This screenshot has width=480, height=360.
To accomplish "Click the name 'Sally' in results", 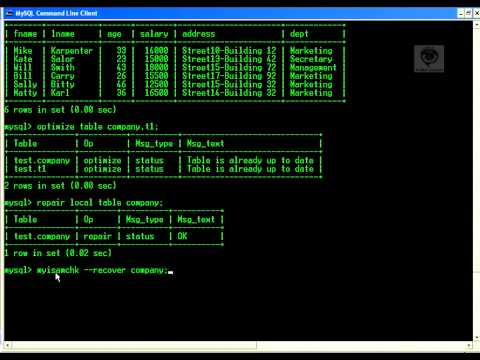I will 25,84.
